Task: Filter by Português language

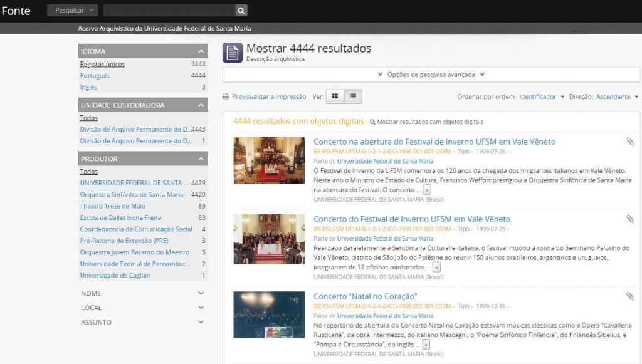Action: (x=95, y=76)
